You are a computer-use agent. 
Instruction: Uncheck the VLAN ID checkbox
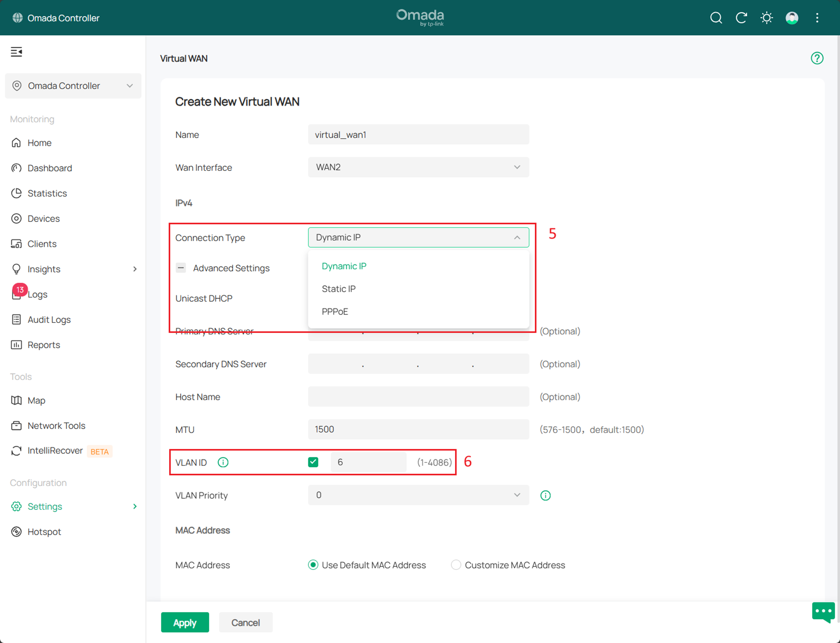click(x=313, y=462)
